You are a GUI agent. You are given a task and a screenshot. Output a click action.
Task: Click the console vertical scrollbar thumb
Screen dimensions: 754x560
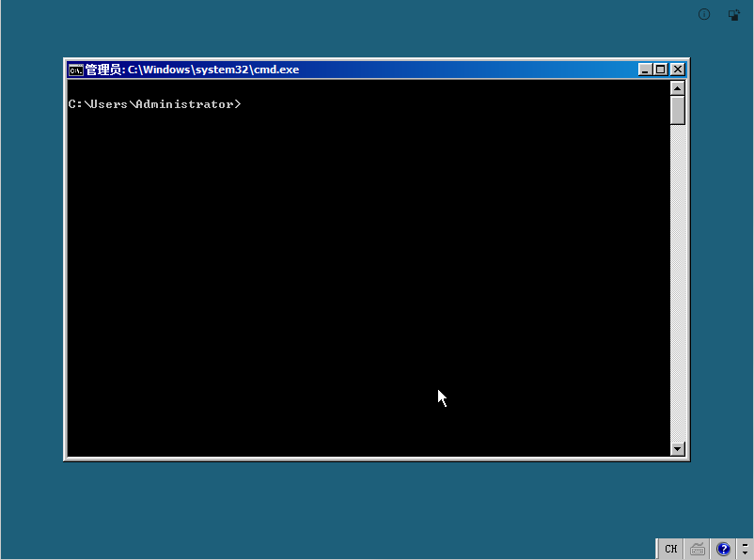tap(678, 110)
